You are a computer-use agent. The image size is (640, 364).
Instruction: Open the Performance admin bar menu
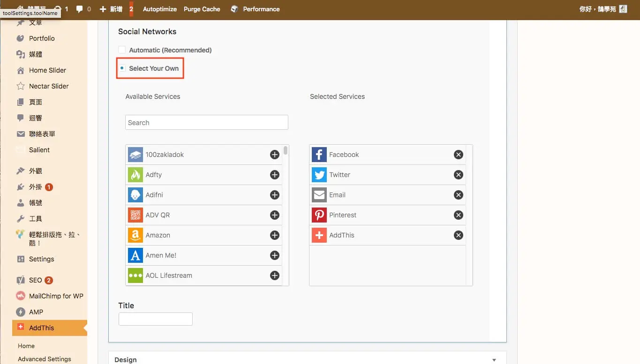point(255,9)
